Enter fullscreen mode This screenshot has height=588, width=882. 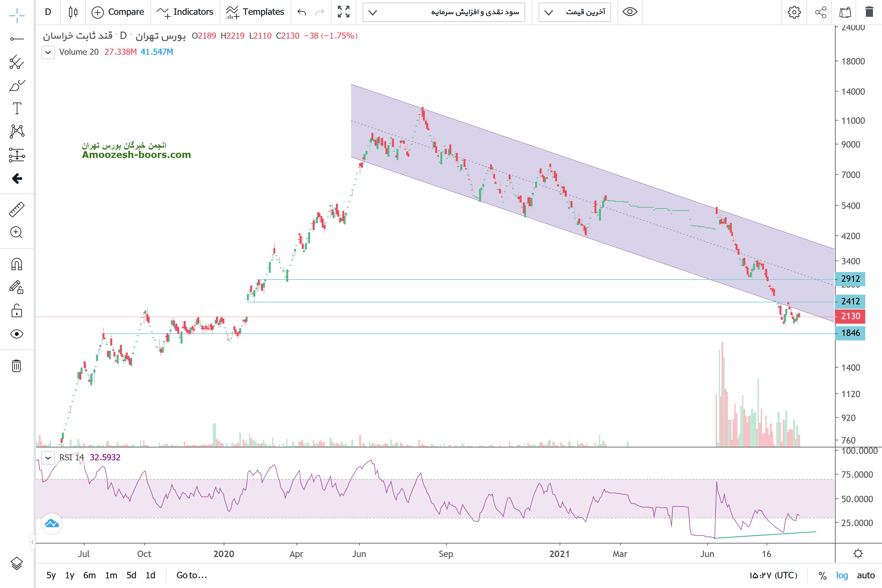(x=344, y=12)
